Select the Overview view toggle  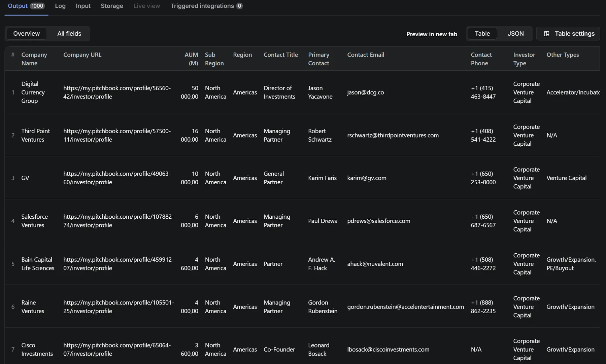[26, 34]
